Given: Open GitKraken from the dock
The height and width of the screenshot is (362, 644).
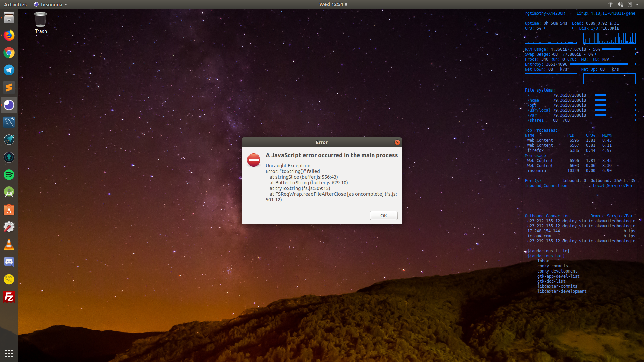Looking at the screenshot, I should [x=9, y=157].
